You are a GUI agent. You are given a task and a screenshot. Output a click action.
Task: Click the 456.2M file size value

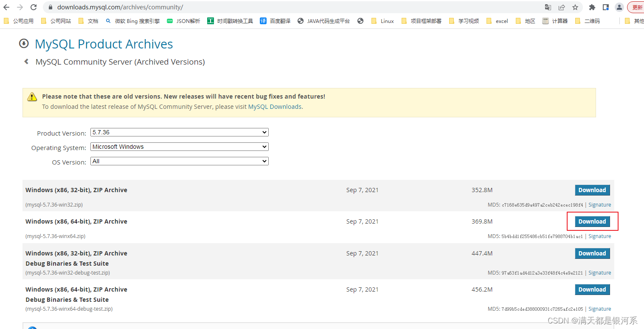click(x=482, y=289)
